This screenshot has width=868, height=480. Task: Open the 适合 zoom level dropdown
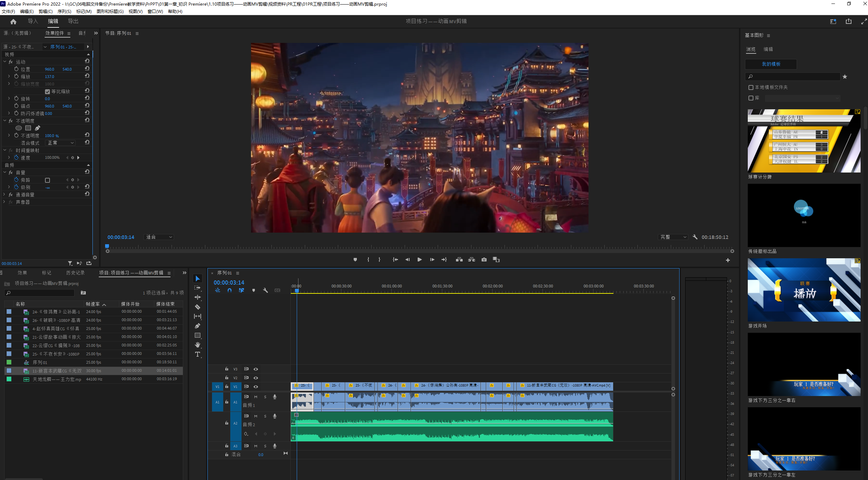[159, 237]
